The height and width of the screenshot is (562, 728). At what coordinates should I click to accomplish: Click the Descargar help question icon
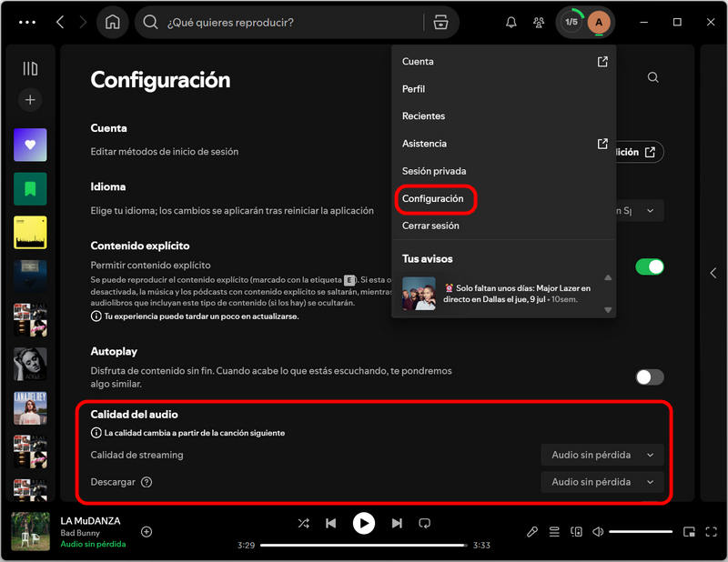147,482
